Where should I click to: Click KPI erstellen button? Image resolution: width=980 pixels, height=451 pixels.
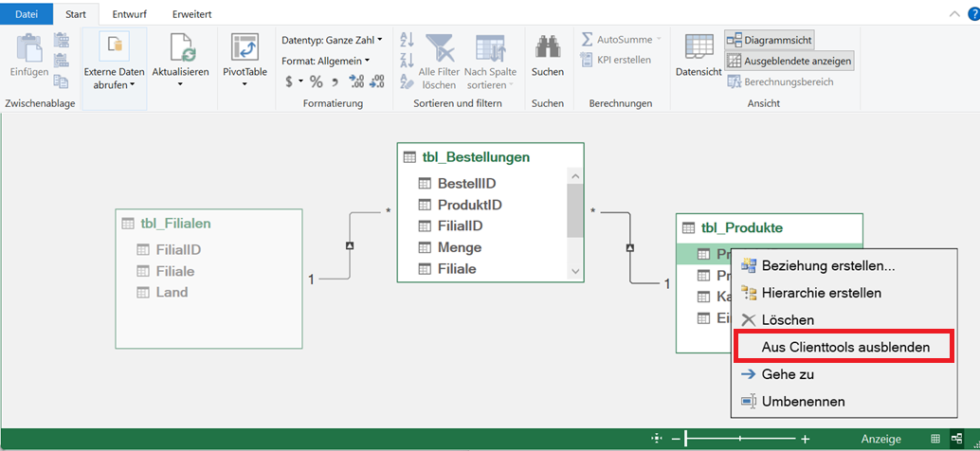(x=616, y=60)
